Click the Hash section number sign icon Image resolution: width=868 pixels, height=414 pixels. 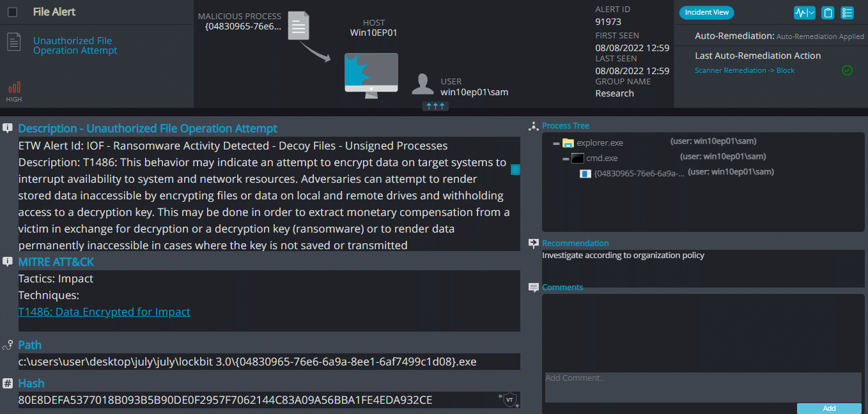click(x=8, y=383)
